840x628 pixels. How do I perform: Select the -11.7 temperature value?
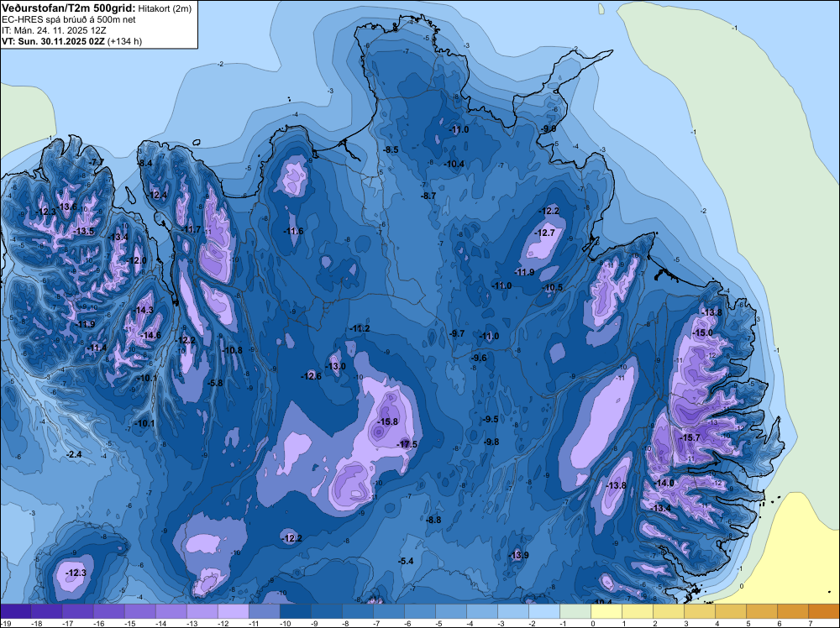192,230
